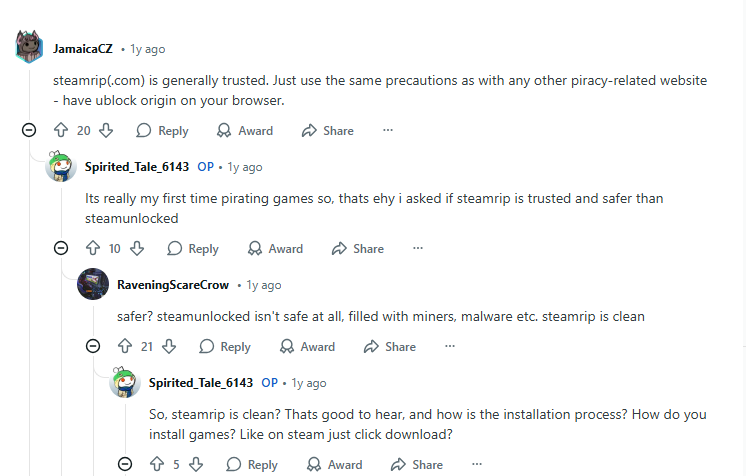This screenshot has width=746, height=476.
Task: Open more options on the 10-vote comment
Action: [x=418, y=249]
